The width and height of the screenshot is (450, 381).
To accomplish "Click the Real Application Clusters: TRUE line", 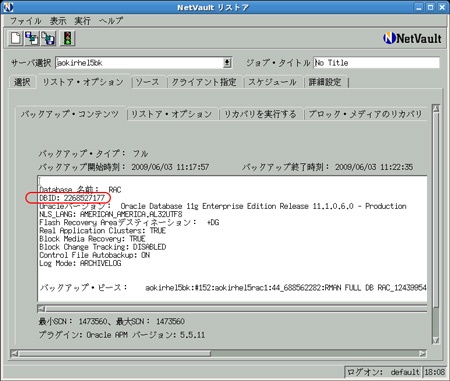I will (102, 231).
